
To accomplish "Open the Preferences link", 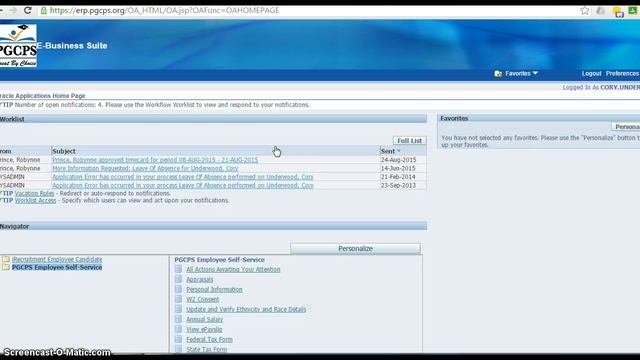I will (x=622, y=73).
